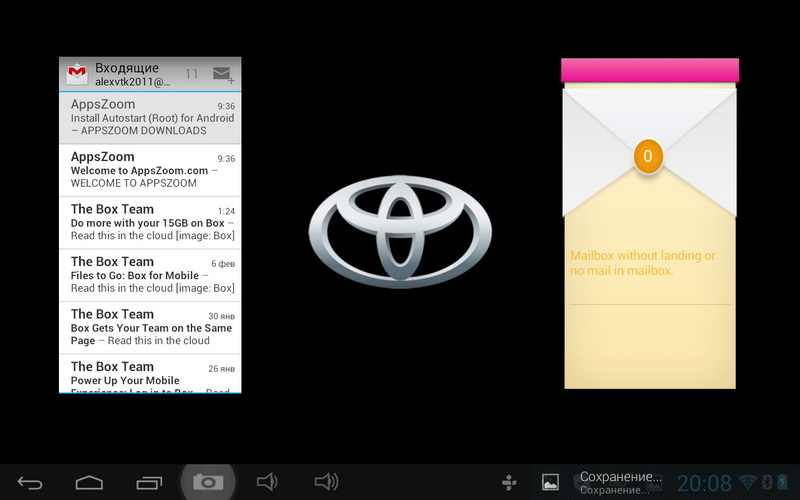The image size is (800, 500).
Task: Open the AppsZoom email about Install Autostart
Action: [150, 118]
